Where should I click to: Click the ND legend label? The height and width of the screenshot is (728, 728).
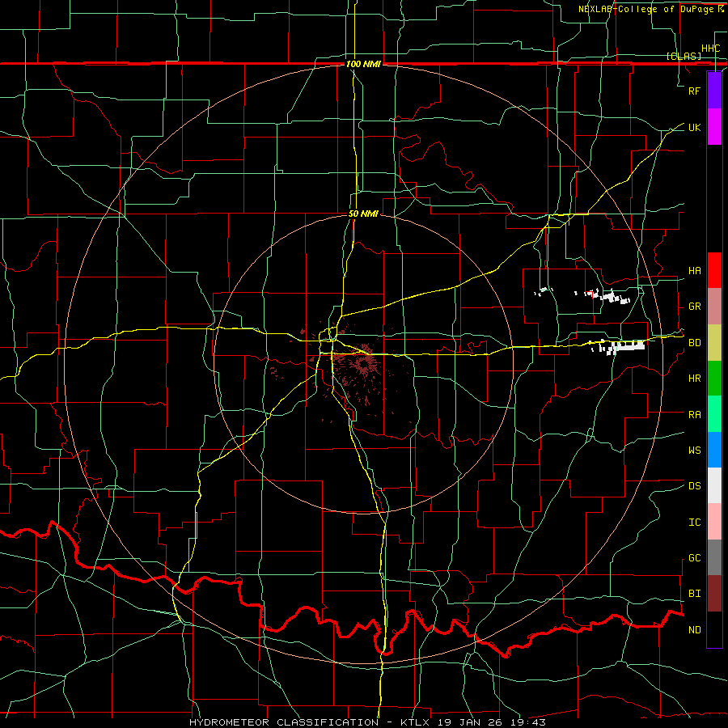coord(694,630)
